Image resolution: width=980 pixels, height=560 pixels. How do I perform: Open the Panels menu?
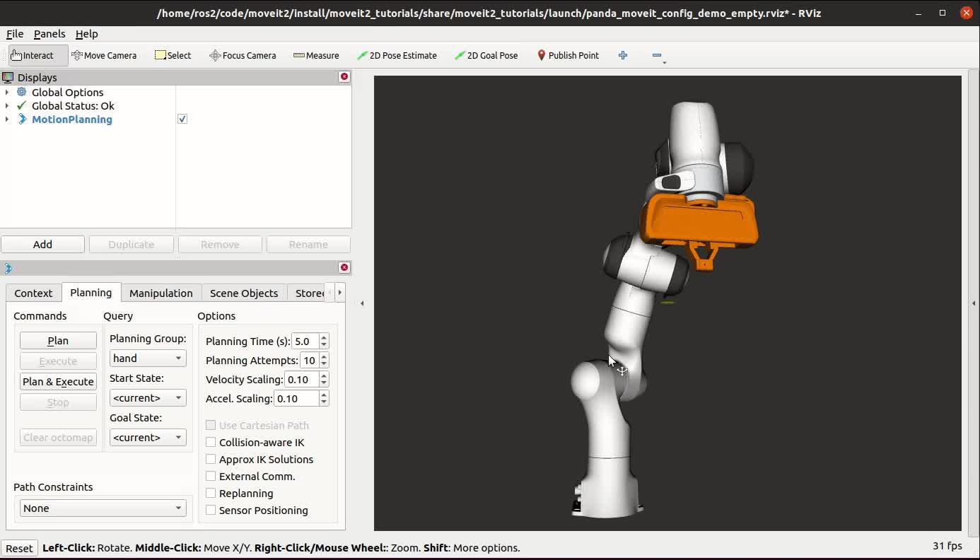pyautogui.click(x=49, y=34)
